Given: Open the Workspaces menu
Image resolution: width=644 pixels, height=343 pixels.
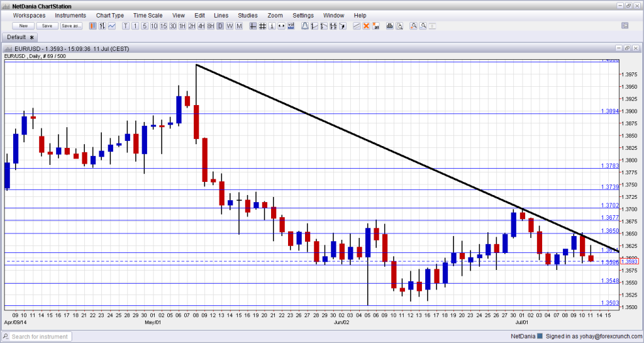Looking at the screenshot, I should click(29, 14).
